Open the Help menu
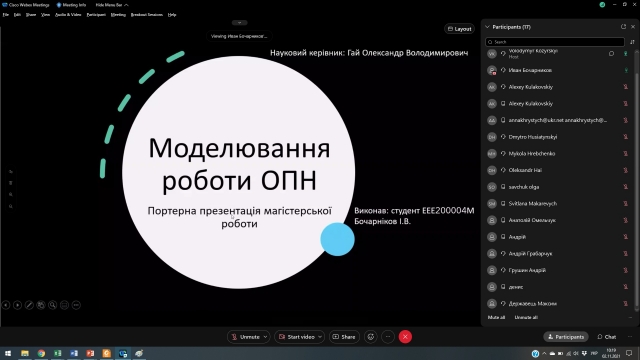 (x=172, y=15)
